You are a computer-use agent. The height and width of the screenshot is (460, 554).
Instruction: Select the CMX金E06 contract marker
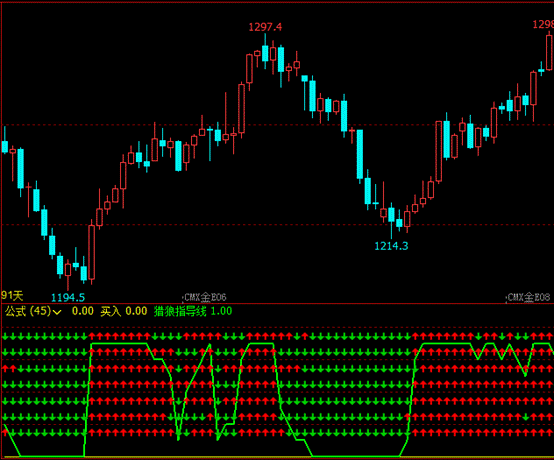point(205,297)
